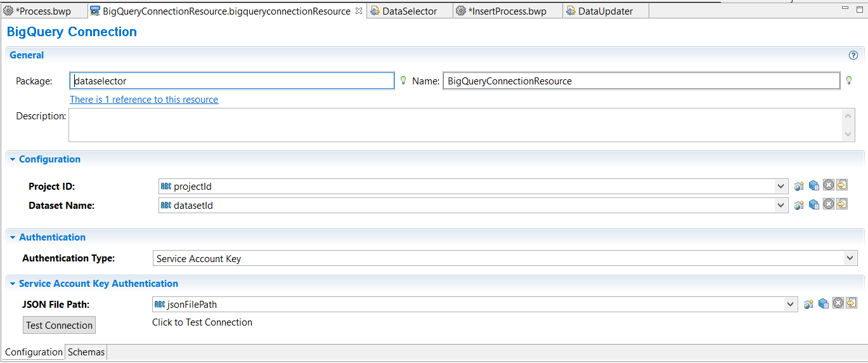Click the notepad arrow icon for Project ID
Image resolution: width=868 pixels, height=363 pixels.
point(842,185)
